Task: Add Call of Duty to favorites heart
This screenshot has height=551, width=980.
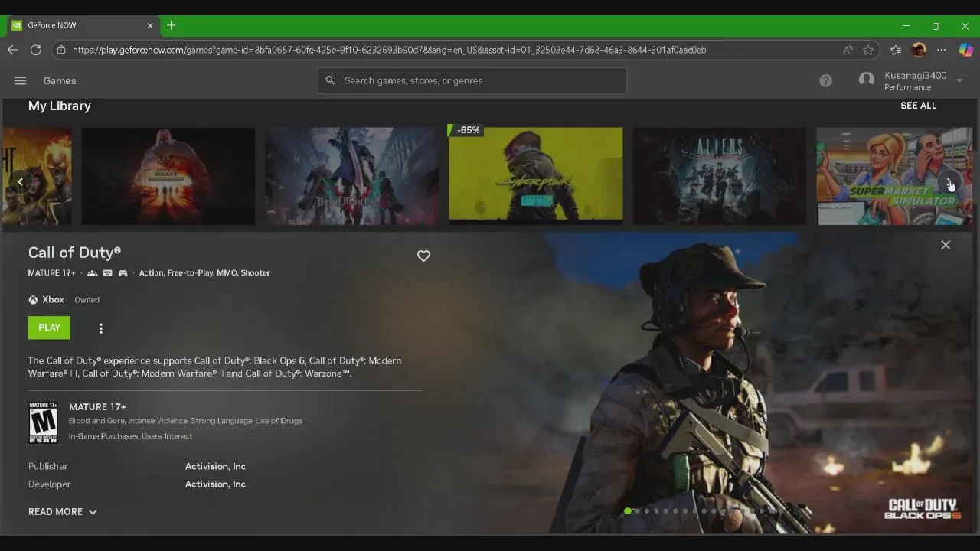Action: click(423, 256)
